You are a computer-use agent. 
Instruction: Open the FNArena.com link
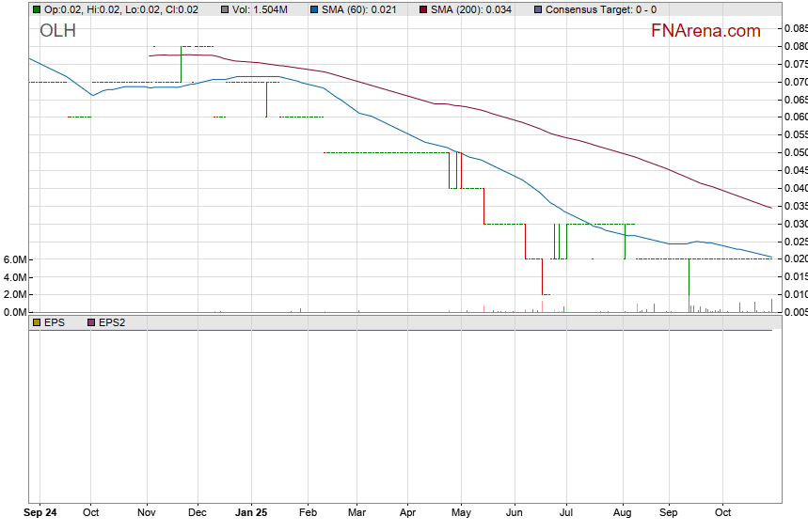(705, 31)
